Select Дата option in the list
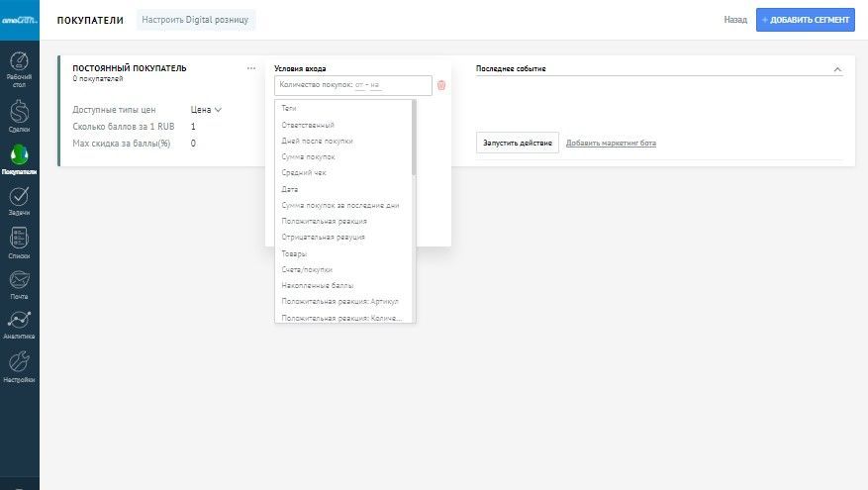Screen dimensions: 868x490 point(290,189)
